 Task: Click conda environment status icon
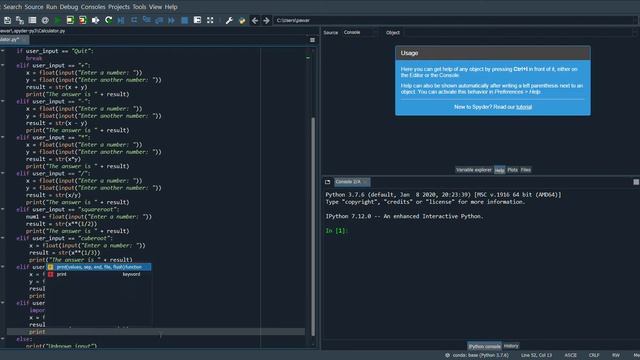tap(447, 355)
